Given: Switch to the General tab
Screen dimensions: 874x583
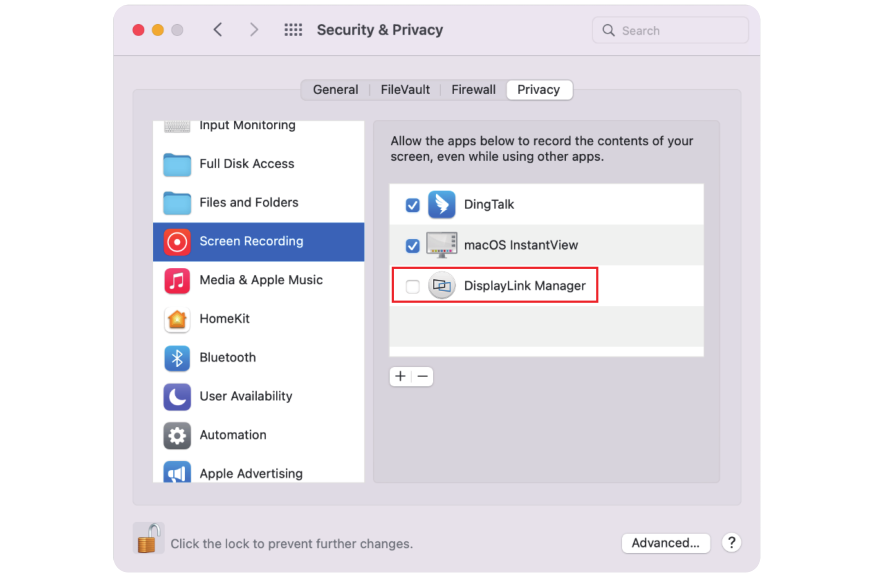Looking at the screenshot, I should point(335,90).
